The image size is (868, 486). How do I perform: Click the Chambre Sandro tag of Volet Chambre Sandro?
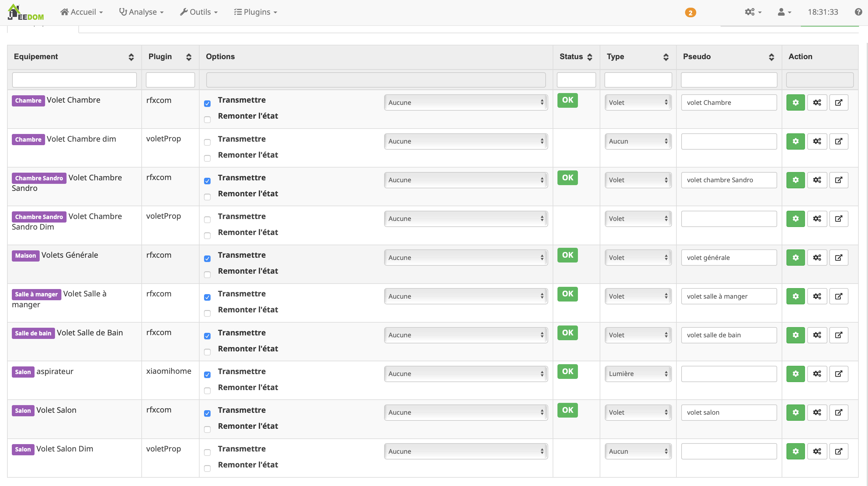39,178
